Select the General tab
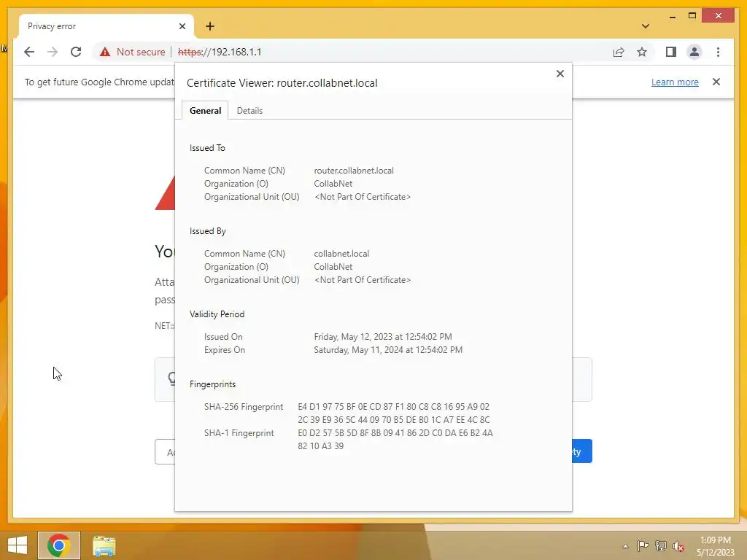The width and height of the screenshot is (747, 560). point(205,111)
